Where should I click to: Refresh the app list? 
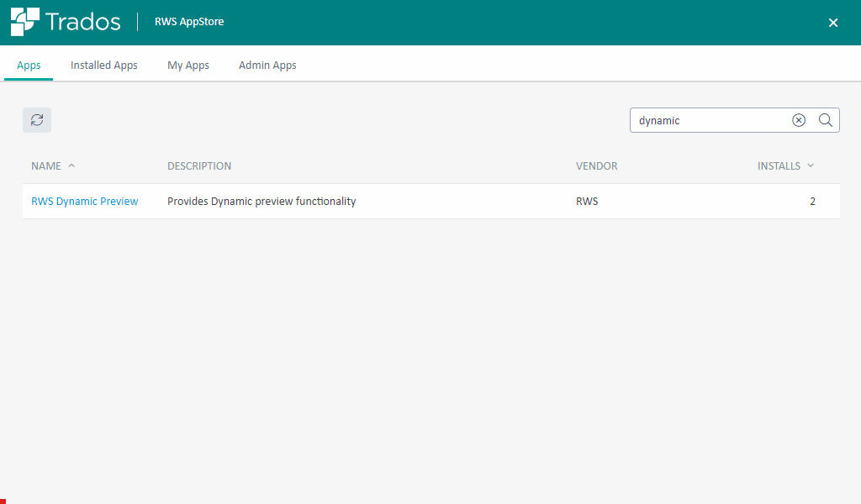tap(37, 120)
